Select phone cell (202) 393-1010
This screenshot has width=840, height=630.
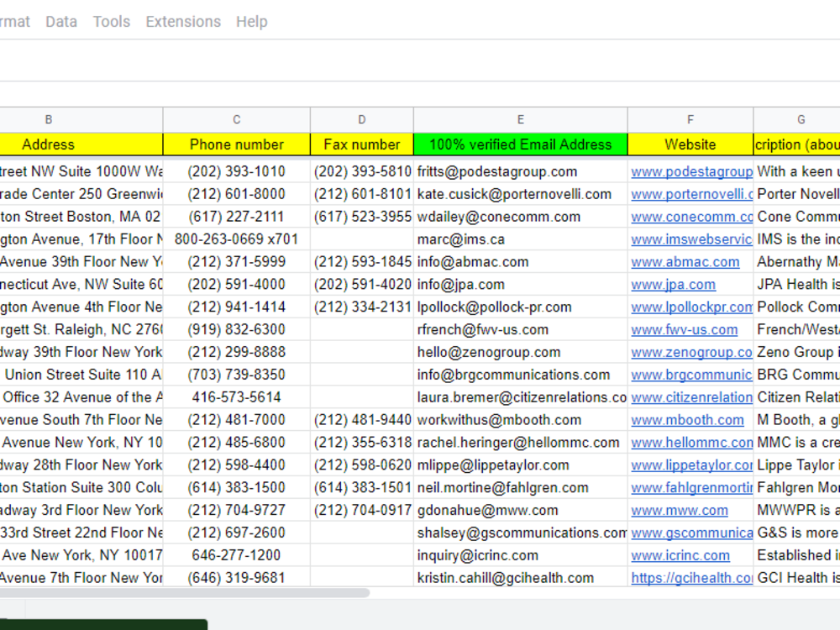click(237, 171)
